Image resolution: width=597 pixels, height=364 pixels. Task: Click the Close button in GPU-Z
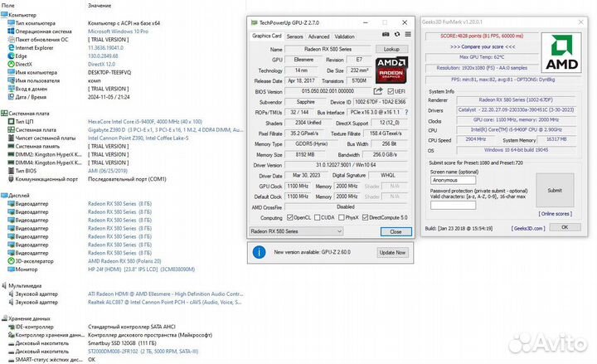[396, 231]
